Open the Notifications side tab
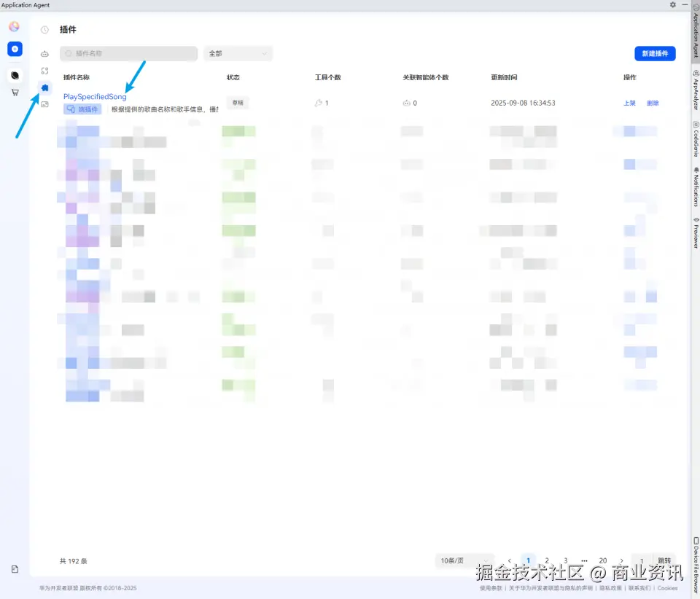 [696, 187]
